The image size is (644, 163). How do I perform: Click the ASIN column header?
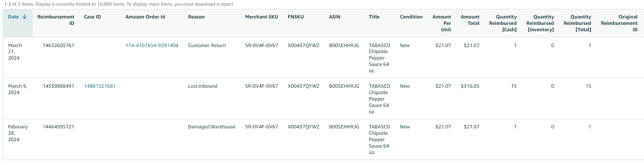[335, 17]
